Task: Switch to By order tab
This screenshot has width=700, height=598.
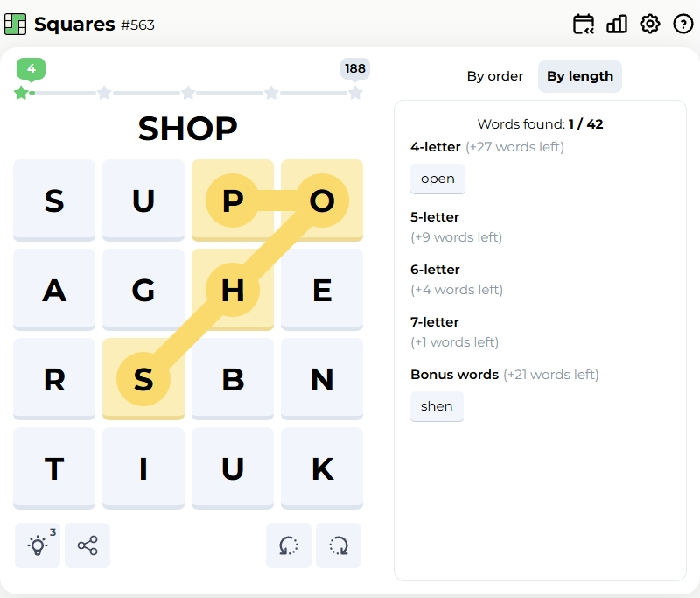Action: coord(495,76)
